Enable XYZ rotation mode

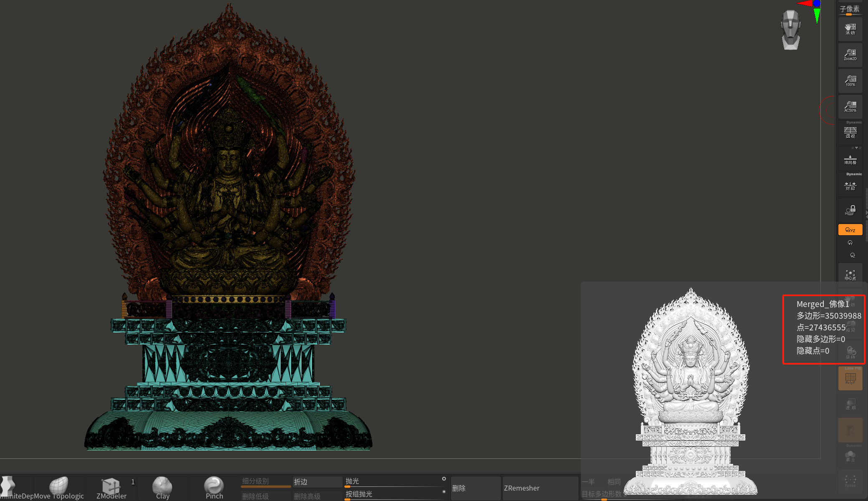[x=850, y=230]
